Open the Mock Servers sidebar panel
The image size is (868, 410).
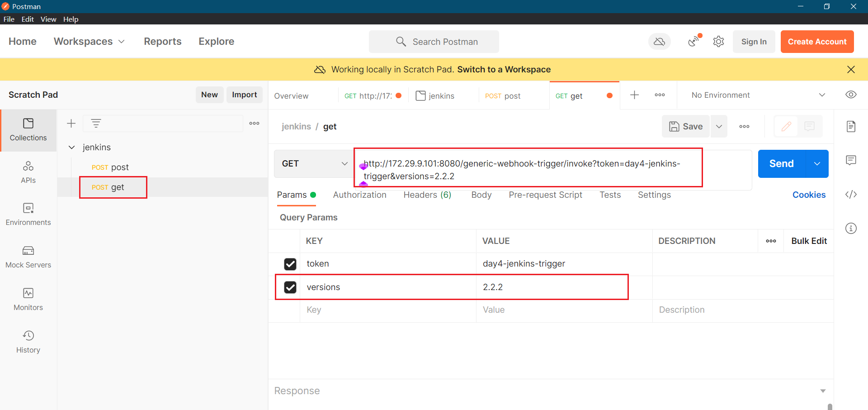28,257
